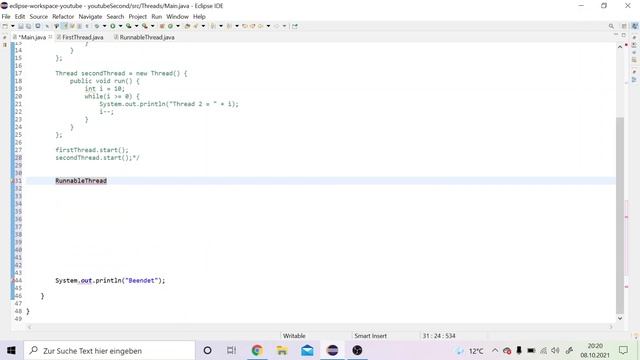This screenshot has height=360, width=640.
Task: Click the green Run button
Action: click(113, 26)
